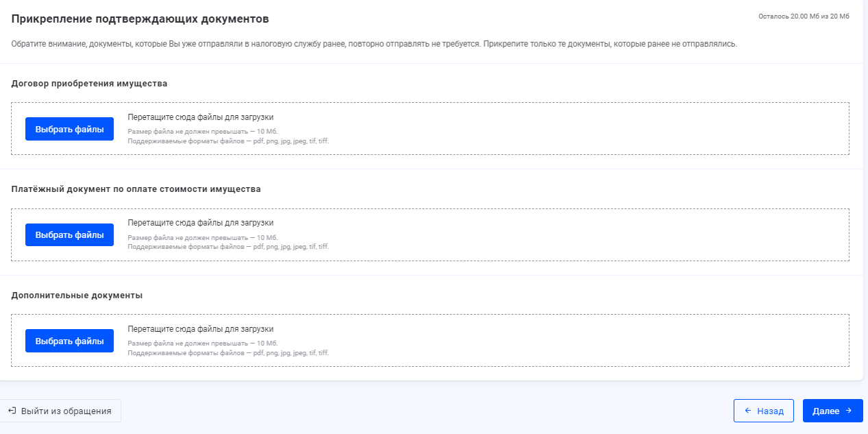Click the Осталось 20.00 Мб storage indicator
This screenshot has height=434, width=868.
[804, 16]
